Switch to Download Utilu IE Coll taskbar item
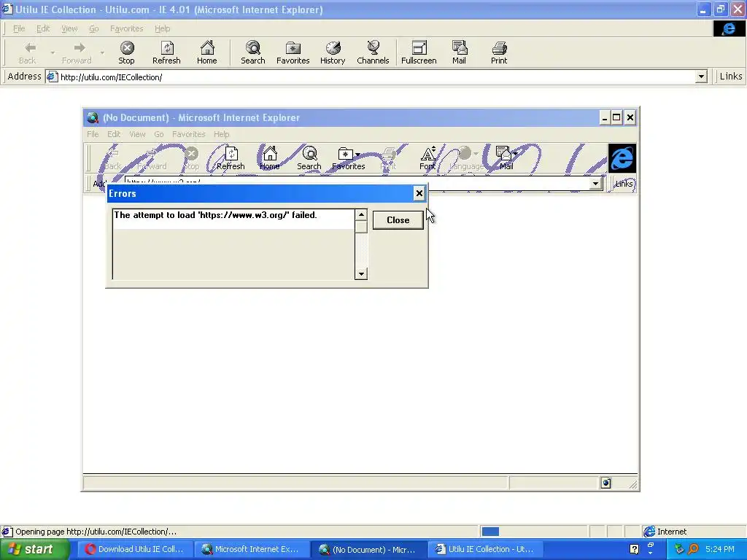The width and height of the screenshot is (747, 560). pyautogui.click(x=134, y=549)
